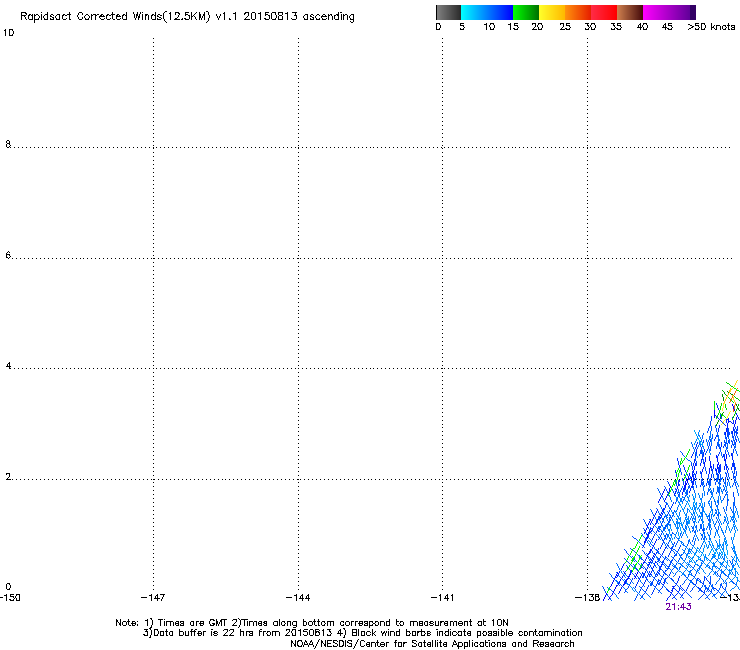The image size is (740, 650).
Task: Click the longitude '-150' axis label
Action: click(10, 598)
